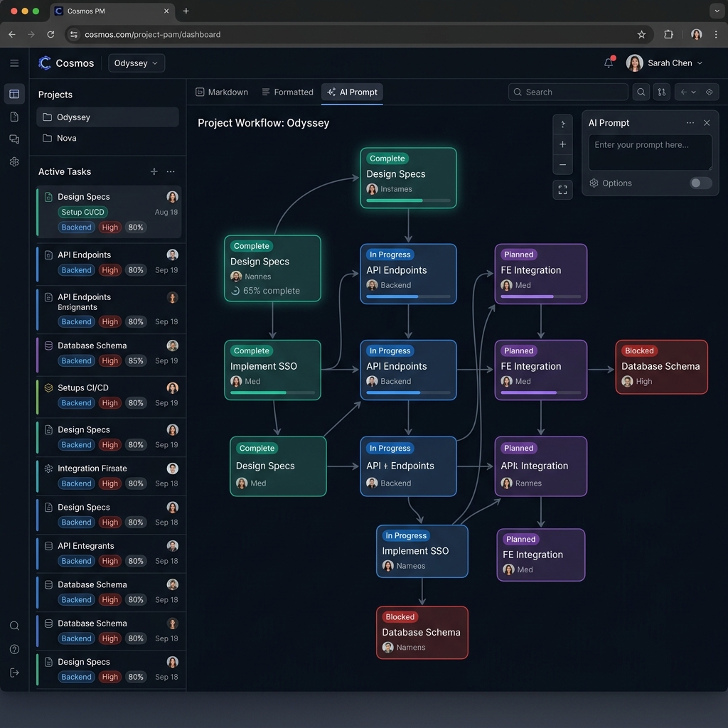Expand the chevron next to the back arrow toolbar

coord(693,92)
